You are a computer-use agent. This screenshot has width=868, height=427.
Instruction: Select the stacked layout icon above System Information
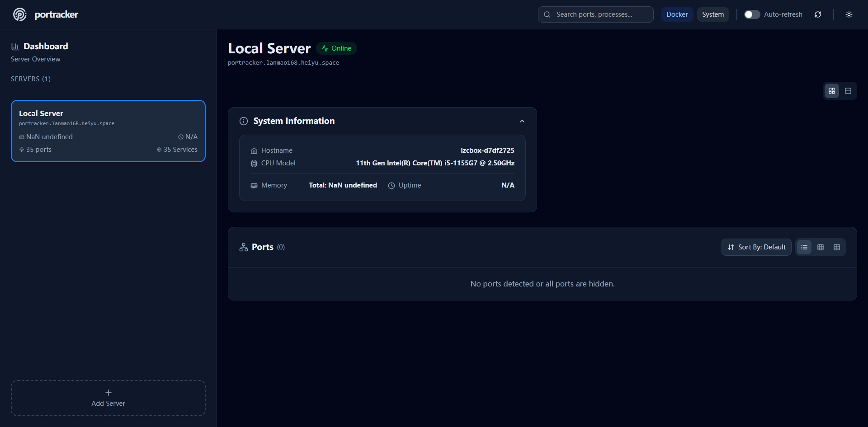848,91
